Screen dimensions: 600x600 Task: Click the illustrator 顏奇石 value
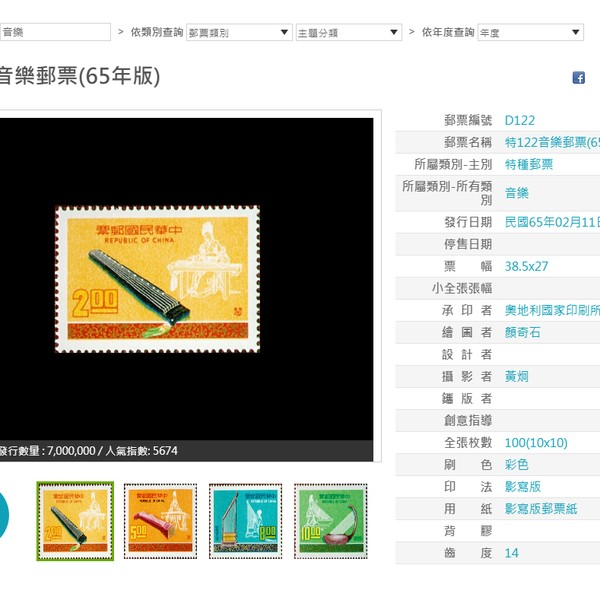click(x=522, y=333)
